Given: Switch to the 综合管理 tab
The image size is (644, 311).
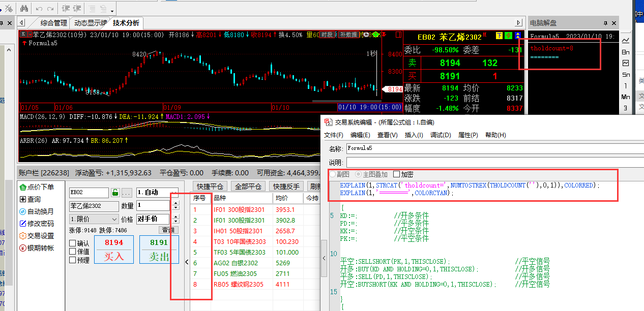Looking at the screenshot, I should pyautogui.click(x=53, y=23).
